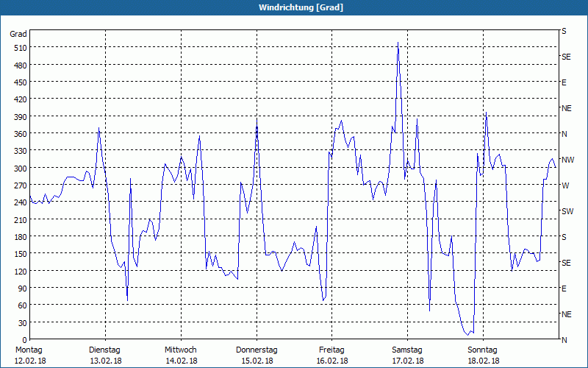Click the Freitag day label

coord(331,350)
